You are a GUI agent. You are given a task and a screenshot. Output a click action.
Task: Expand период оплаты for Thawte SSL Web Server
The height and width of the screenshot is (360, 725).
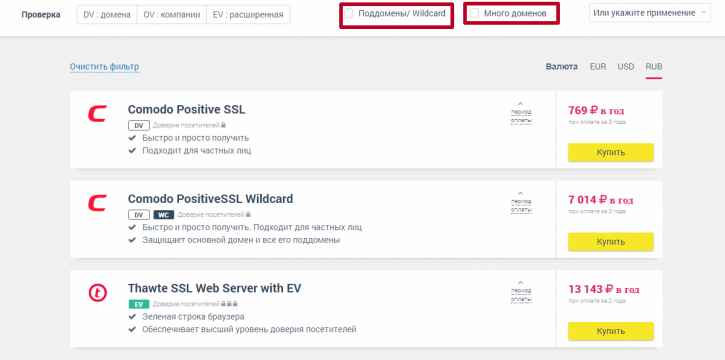click(x=521, y=293)
